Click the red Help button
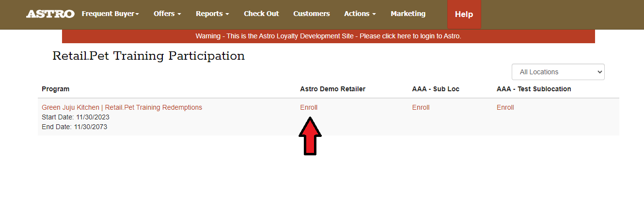This screenshot has height=217, width=644. (x=464, y=15)
